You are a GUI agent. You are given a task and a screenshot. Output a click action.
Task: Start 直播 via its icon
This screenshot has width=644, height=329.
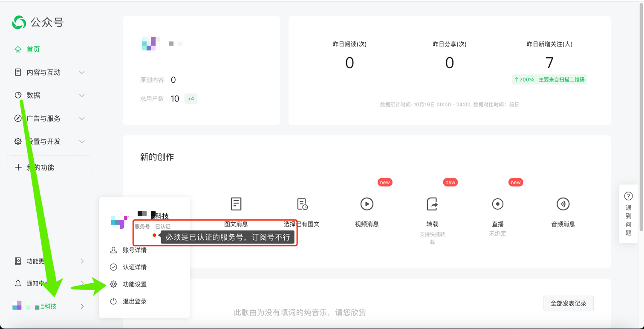coord(497,204)
